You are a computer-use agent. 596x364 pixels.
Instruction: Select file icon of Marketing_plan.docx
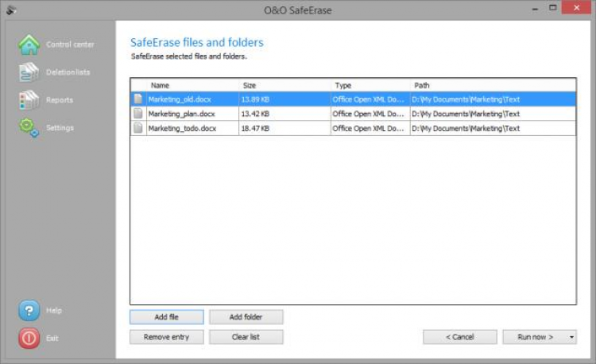tap(138, 114)
